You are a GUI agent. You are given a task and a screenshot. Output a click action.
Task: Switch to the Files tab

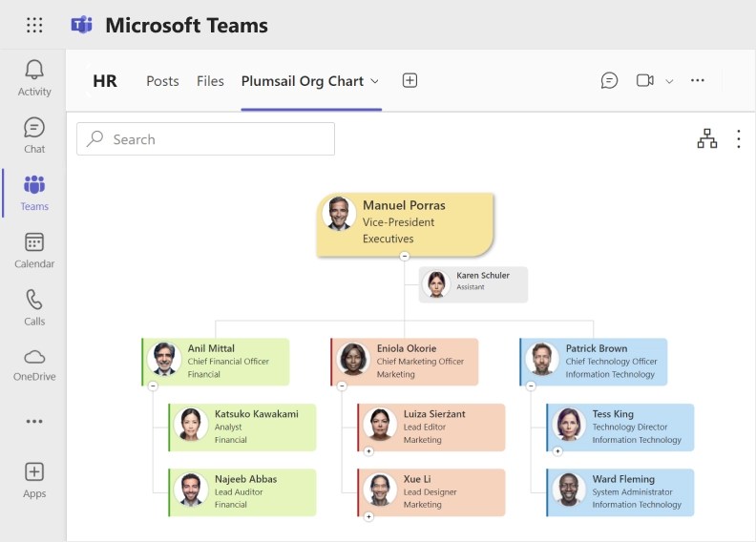point(210,81)
